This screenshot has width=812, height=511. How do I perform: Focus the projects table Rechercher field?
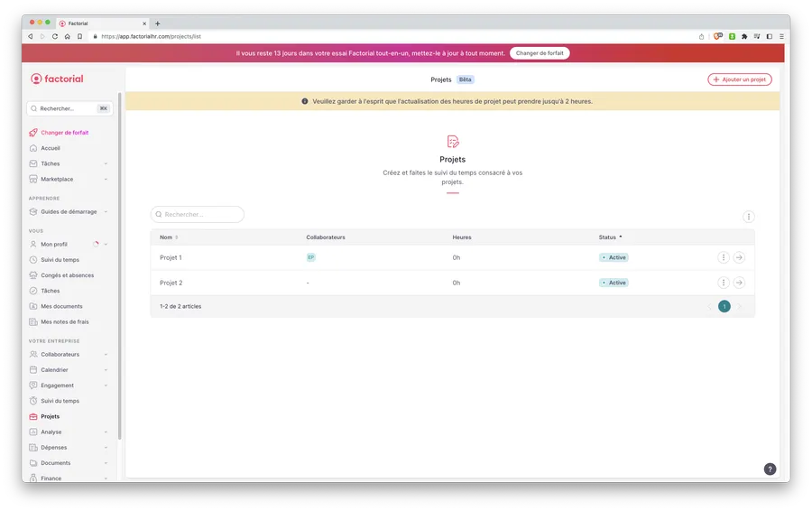coord(198,215)
